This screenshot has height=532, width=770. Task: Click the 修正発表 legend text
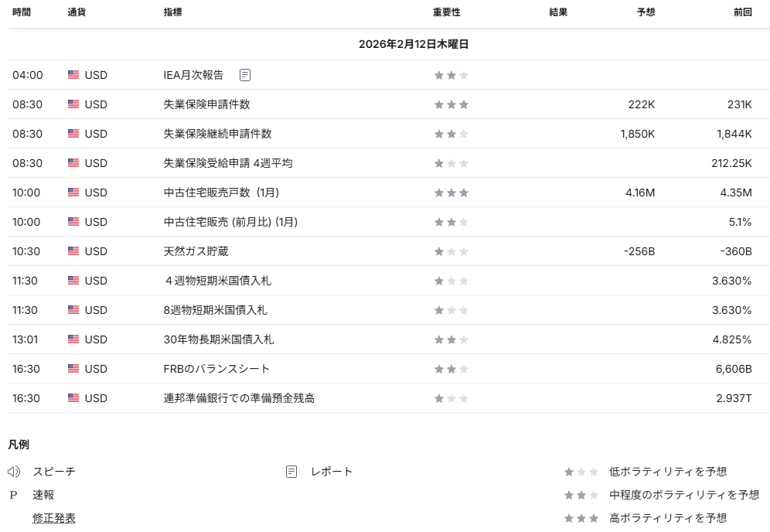[x=54, y=518]
